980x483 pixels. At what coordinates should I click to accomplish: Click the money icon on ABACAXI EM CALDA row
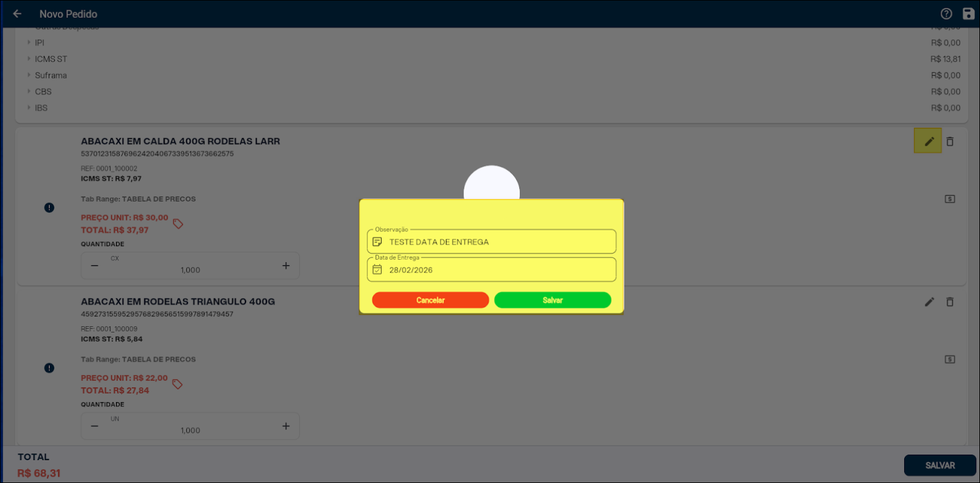click(950, 199)
